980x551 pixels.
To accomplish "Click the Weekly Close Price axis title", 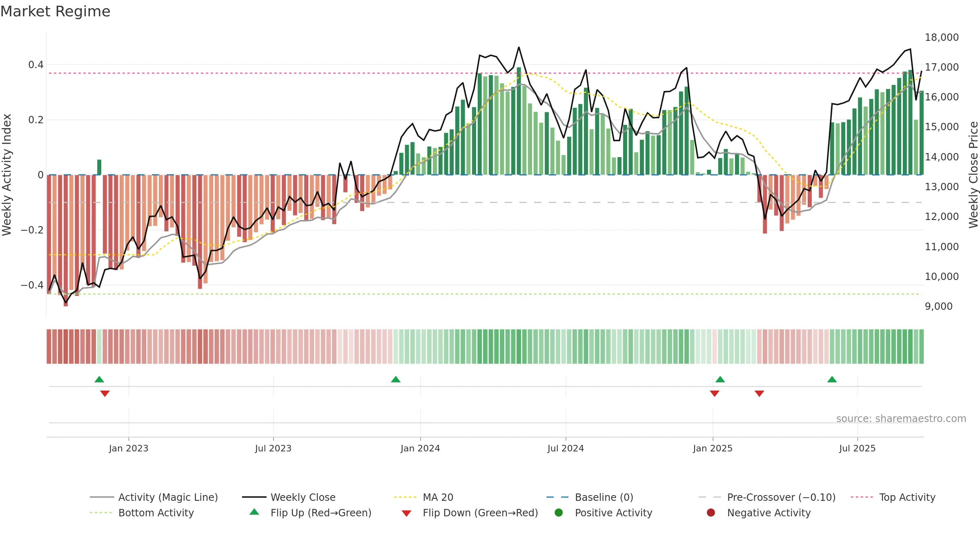I will pos(973,175).
